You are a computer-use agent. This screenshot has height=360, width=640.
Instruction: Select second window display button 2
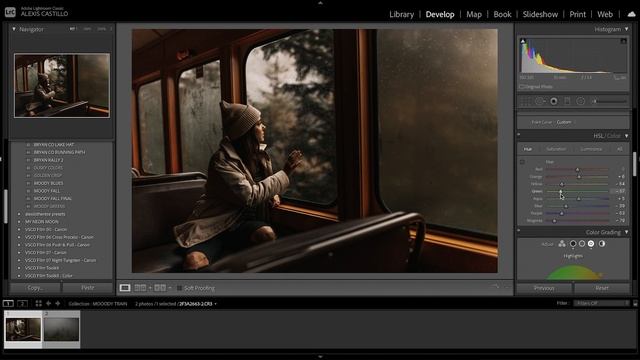[x=22, y=303]
